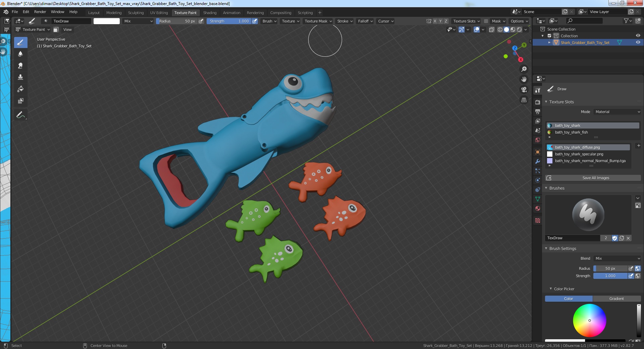Open the View Layer properties tab icon
Screen dimensions: 644x349
tap(538, 121)
